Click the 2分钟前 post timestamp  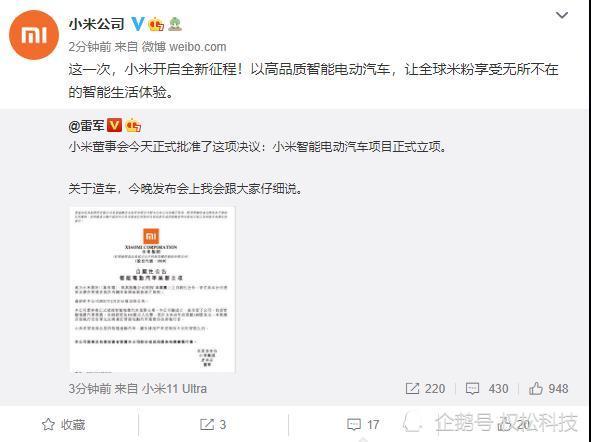(90, 47)
